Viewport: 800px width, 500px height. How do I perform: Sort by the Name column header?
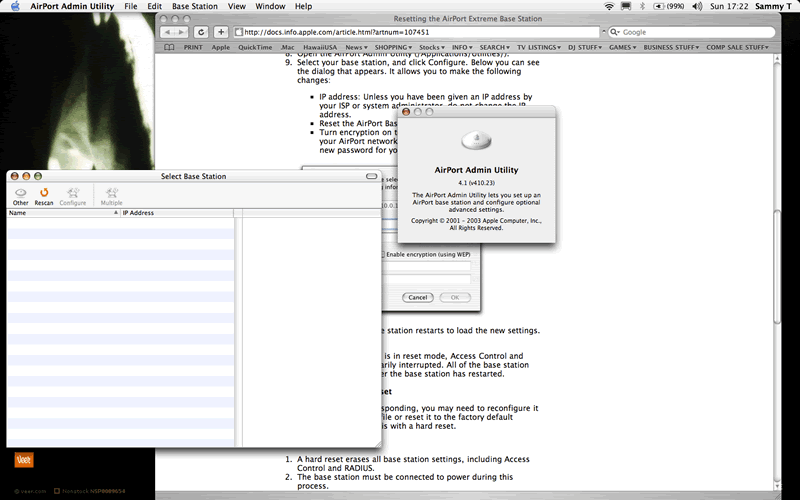pos(63,213)
